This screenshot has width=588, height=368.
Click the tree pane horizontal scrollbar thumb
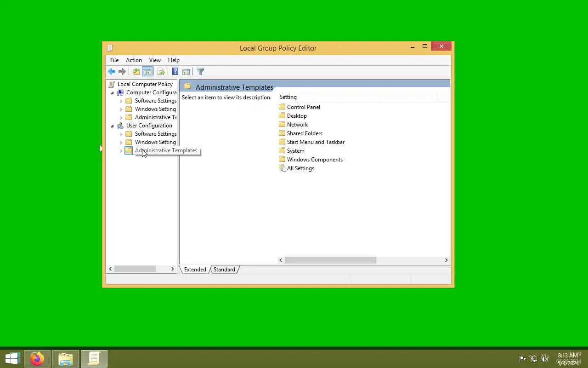[x=135, y=269]
